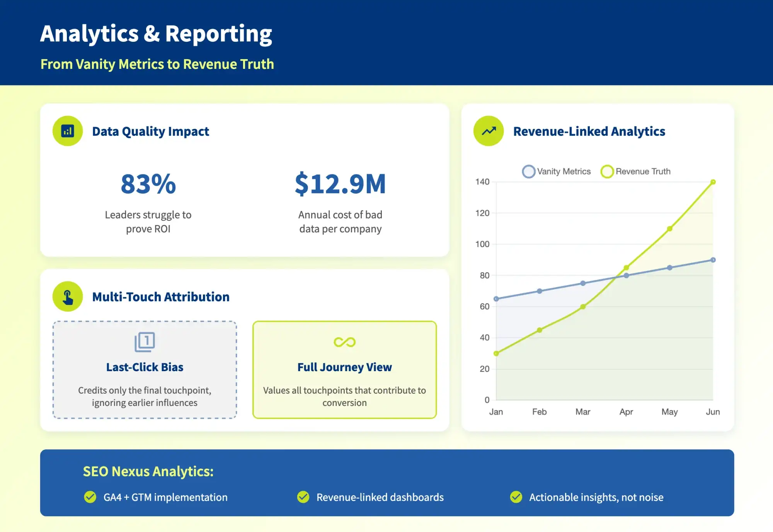The height and width of the screenshot is (532, 773).
Task: Click the checkmark icon beside GA4 + GTM implementation
Action: point(90,498)
